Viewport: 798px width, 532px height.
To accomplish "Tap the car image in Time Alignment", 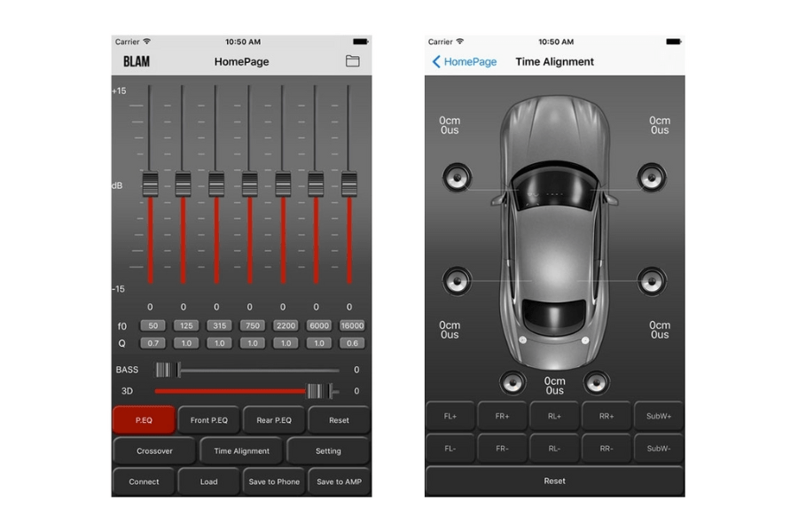I will [x=554, y=231].
